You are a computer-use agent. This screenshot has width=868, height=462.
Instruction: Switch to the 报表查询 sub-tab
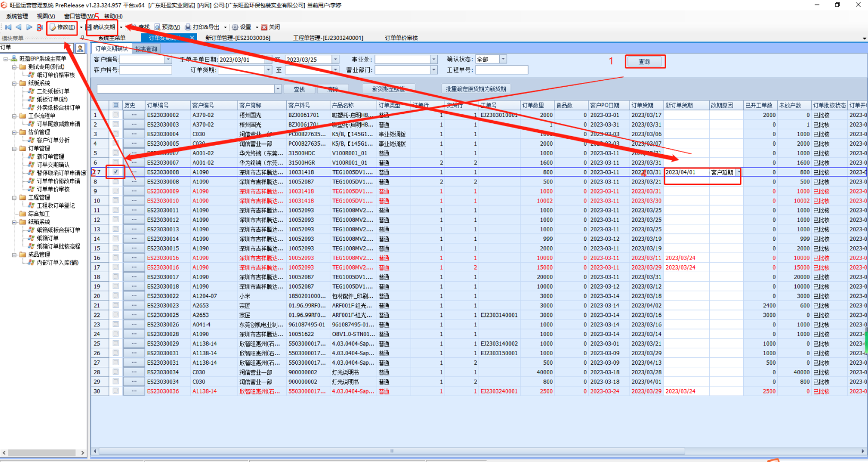pyautogui.click(x=146, y=49)
